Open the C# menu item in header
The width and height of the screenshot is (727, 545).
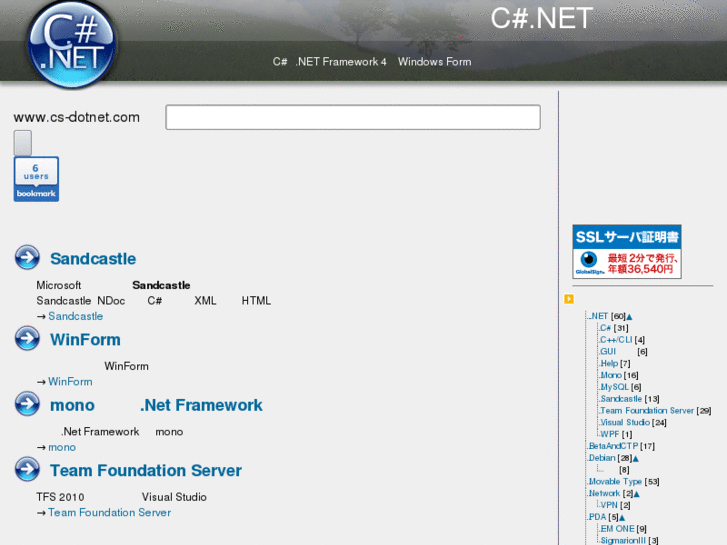tap(280, 62)
